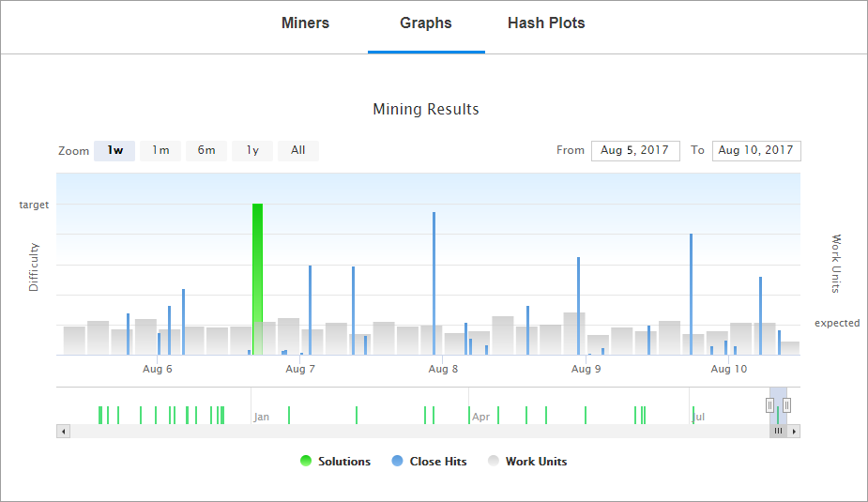
Task: Click the From date field
Action: coord(635,150)
